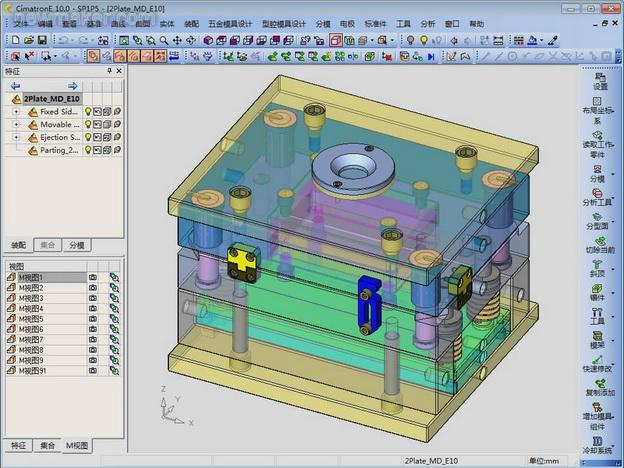
Task: Select the Pan four-arrow tool
Action: pyautogui.click(x=177, y=40)
